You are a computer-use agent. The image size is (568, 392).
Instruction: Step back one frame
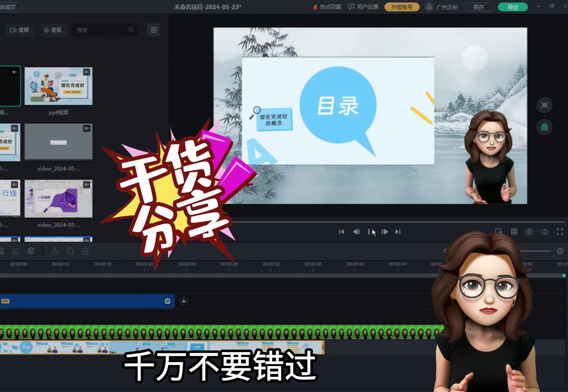tap(356, 232)
